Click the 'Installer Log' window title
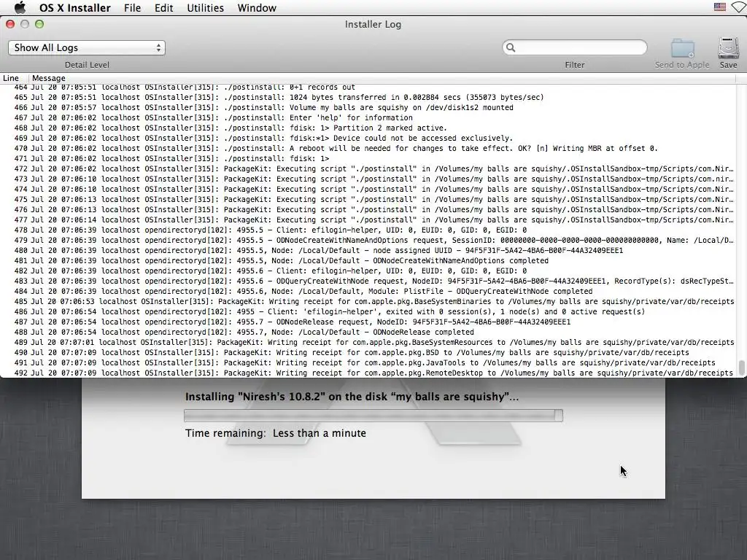Viewport: 747px width, 560px height. click(373, 24)
